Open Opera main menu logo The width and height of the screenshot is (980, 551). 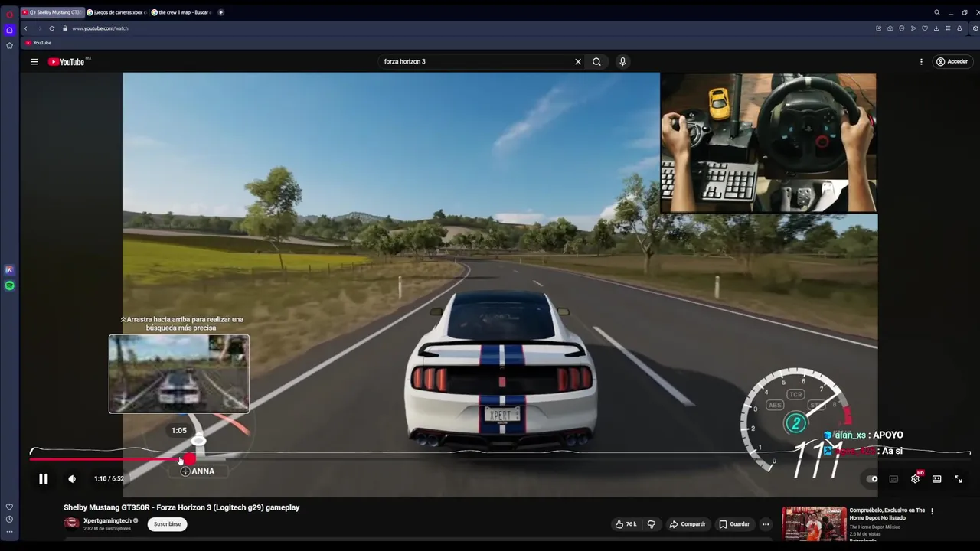[x=9, y=14]
